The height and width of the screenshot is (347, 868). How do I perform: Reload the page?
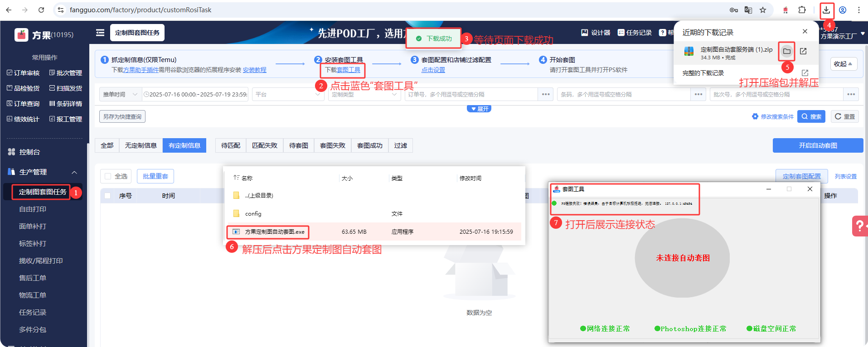tap(41, 10)
